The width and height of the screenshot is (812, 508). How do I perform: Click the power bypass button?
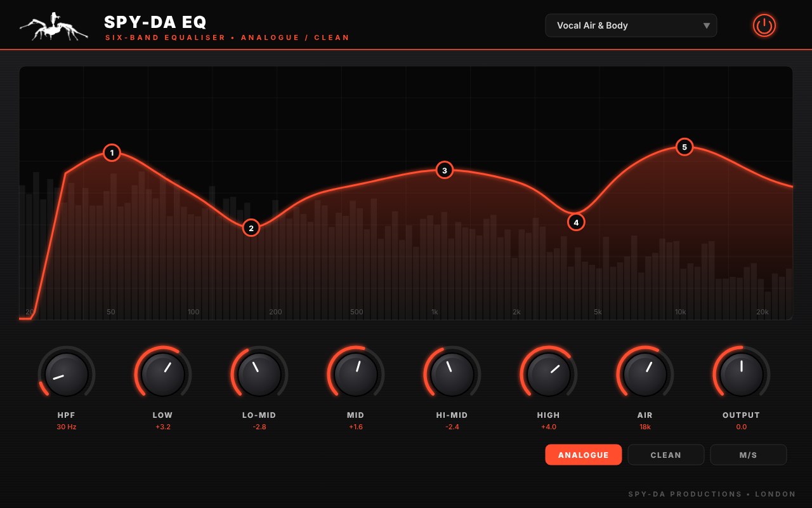coord(764,25)
